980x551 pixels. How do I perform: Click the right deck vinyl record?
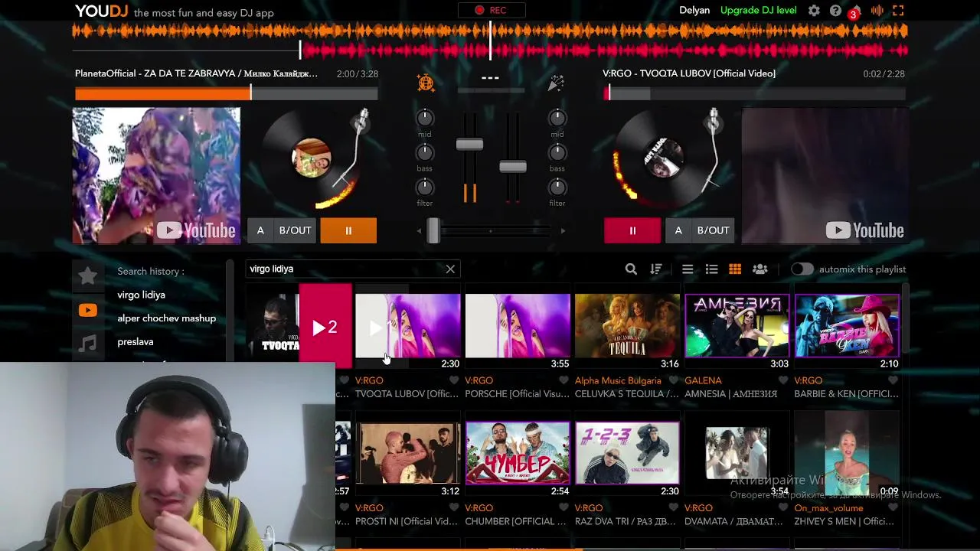pos(663,159)
